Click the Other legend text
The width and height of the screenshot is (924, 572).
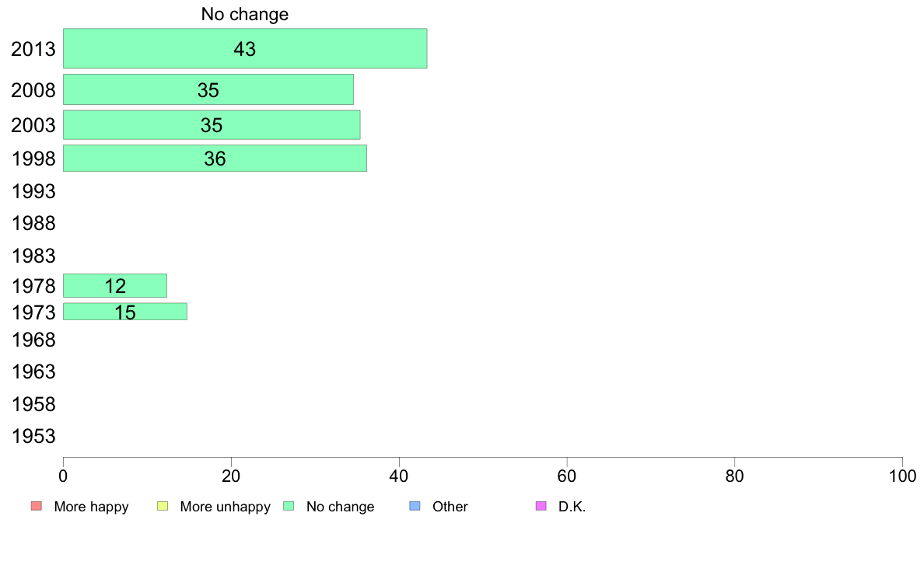(450, 507)
